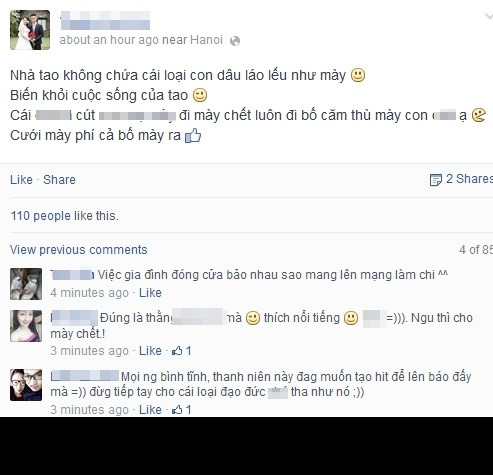Click the 'about an hour ago' timestamp
Viewport: 493px width, 475px height.
pos(109,40)
